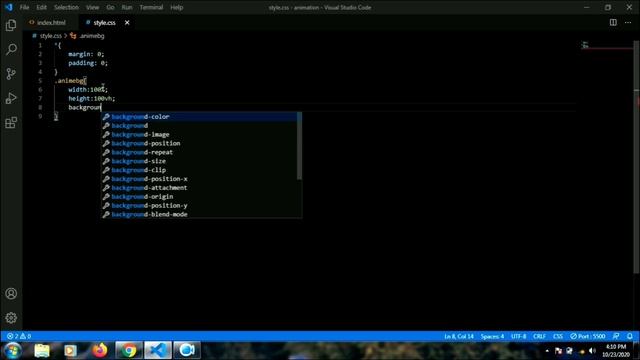Open the notifications bell in status bar
640x360 pixels.
click(630, 336)
